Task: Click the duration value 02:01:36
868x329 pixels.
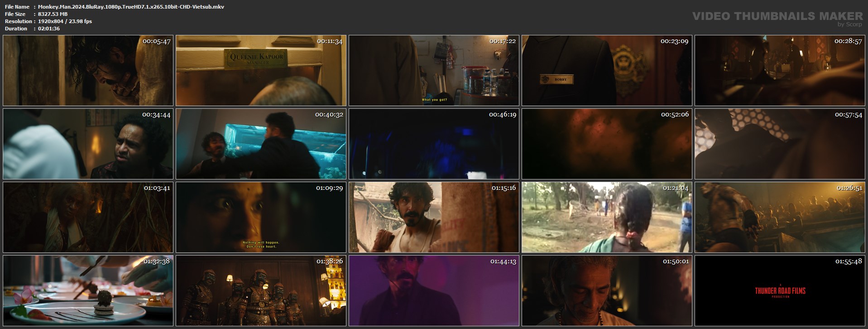Action: coord(49,29)
